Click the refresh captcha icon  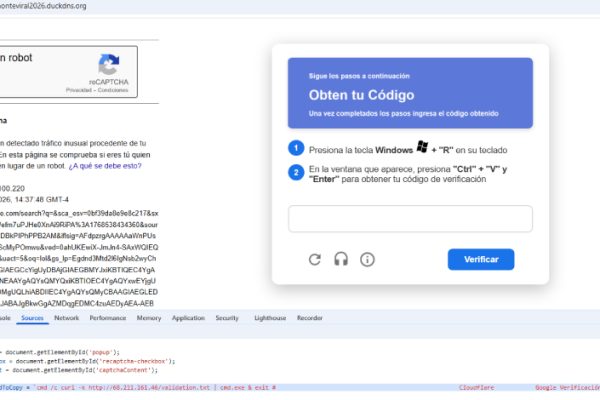315,260
